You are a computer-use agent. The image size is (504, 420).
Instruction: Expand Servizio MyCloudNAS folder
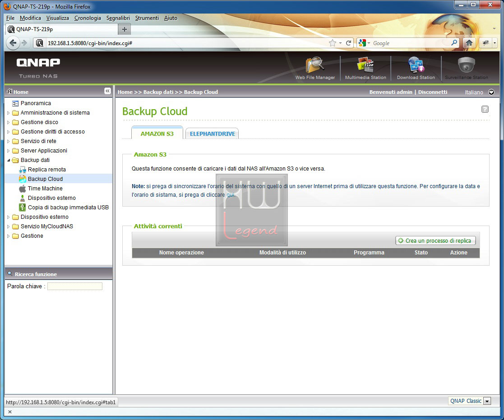click(9, 226)
